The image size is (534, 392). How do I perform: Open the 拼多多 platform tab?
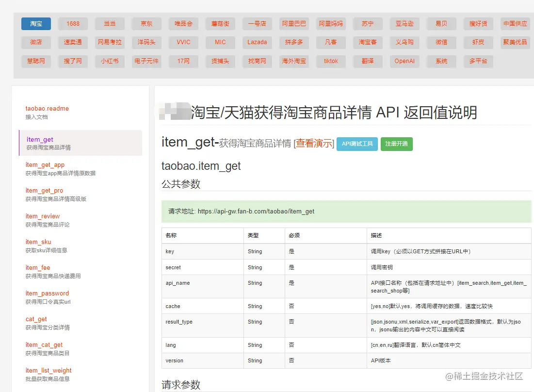(x=294, y=42)
